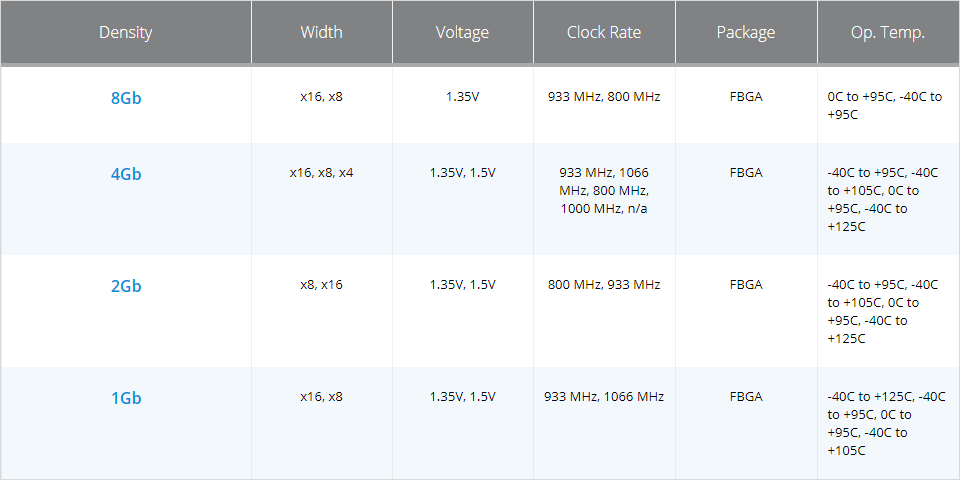The image size is (960, 480).
Task: Click the 1.35V voltage cell for 8Gb
Action: click(462, 97)
